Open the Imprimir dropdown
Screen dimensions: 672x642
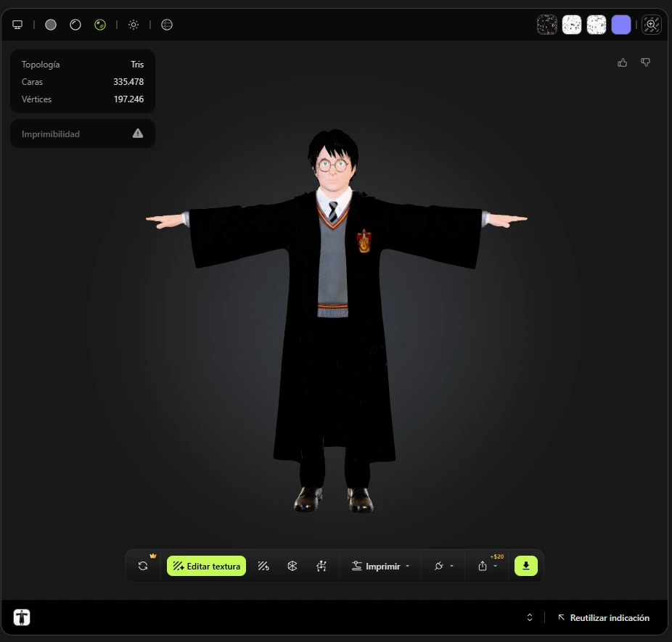(380, 566)
